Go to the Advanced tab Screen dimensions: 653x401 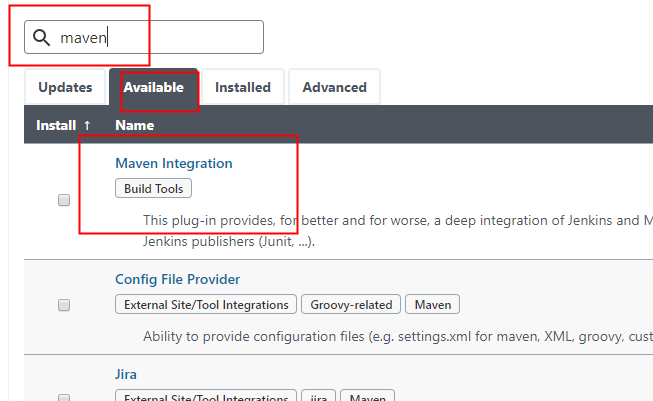[x=334, y=87]
